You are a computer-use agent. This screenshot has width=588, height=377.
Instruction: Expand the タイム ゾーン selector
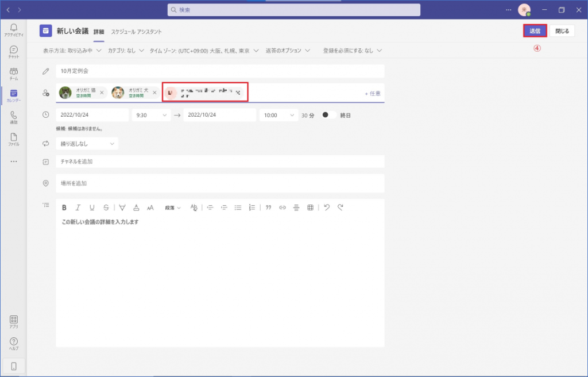click(203, 51)
